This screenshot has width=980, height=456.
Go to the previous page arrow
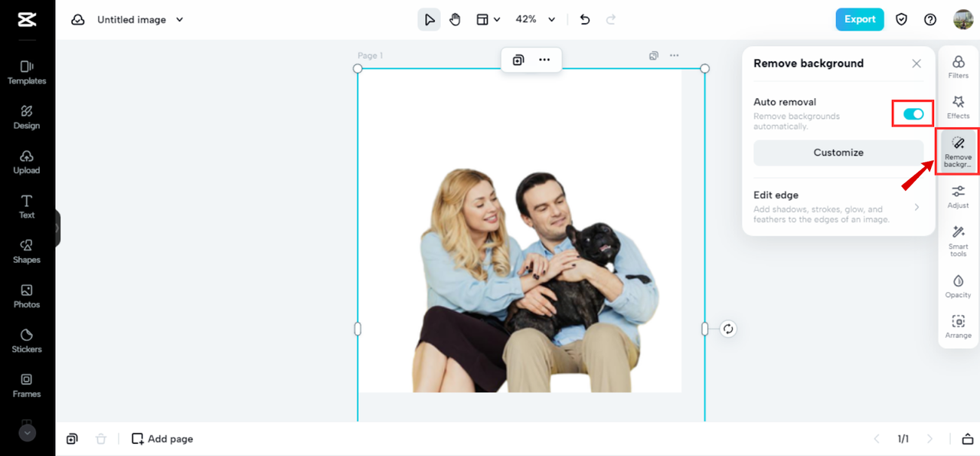[x=877, y=439]
